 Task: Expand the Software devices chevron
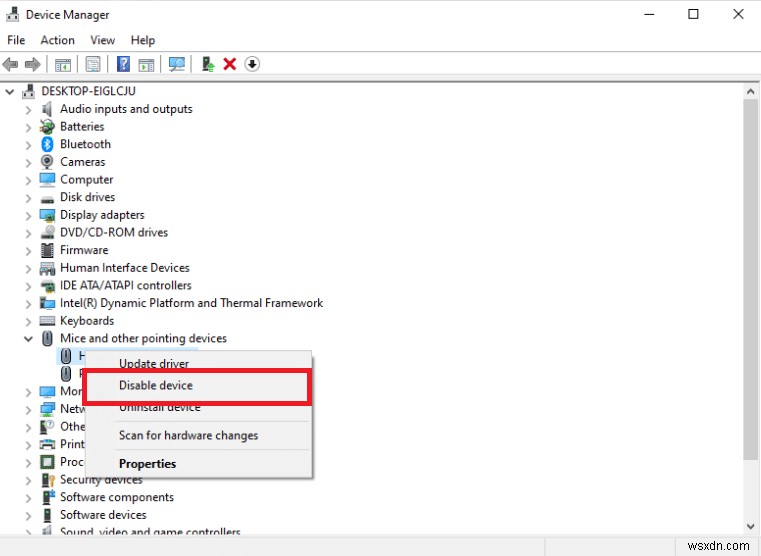[x=28, y=515]
